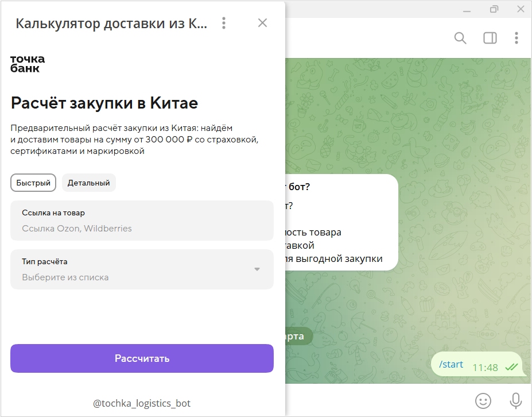Search in the Telegram chat
The width and height of the screenshot is (532, 417).
click(x=460, y=38)
